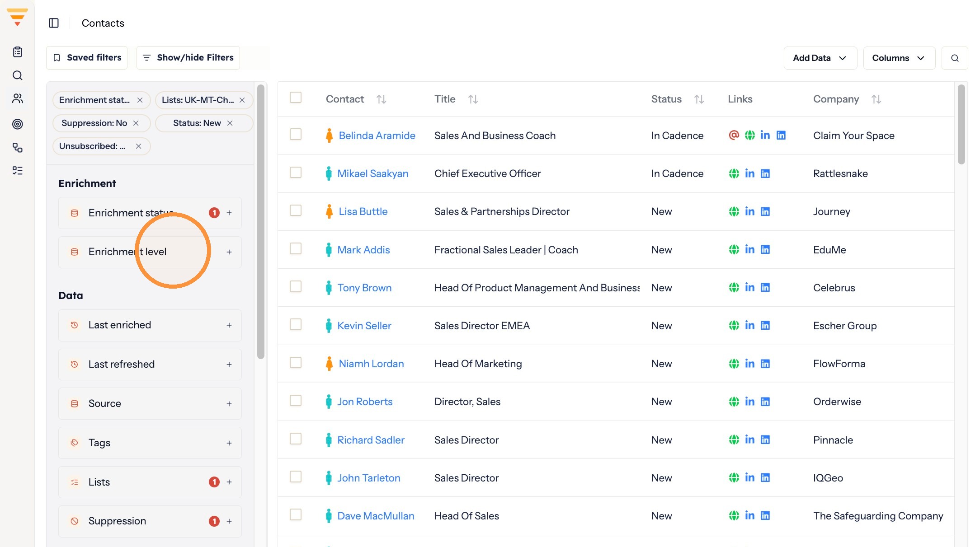Sort by the Status column arrows
Image resolution: width=980 pixels, height=547 pixels.
pos(699,99)
